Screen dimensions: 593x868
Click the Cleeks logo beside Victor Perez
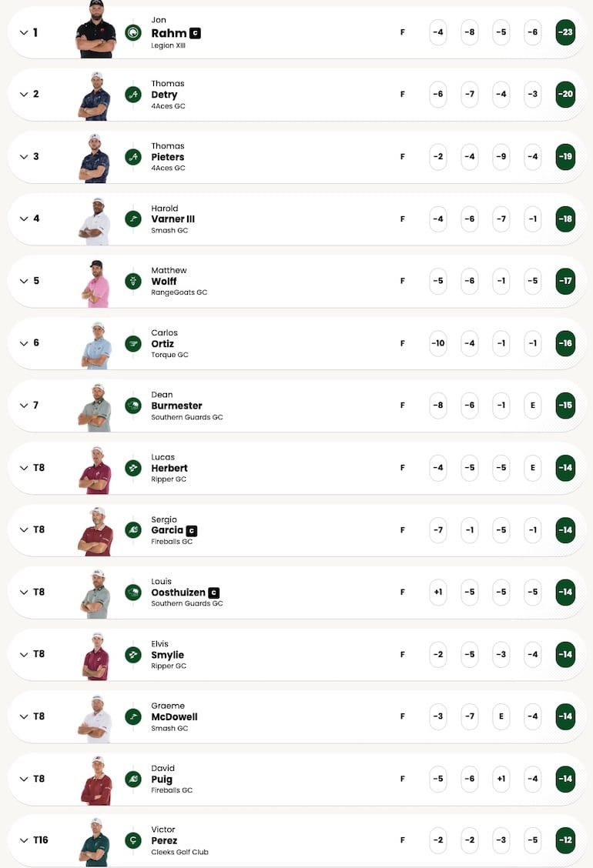tap(133, 841)
